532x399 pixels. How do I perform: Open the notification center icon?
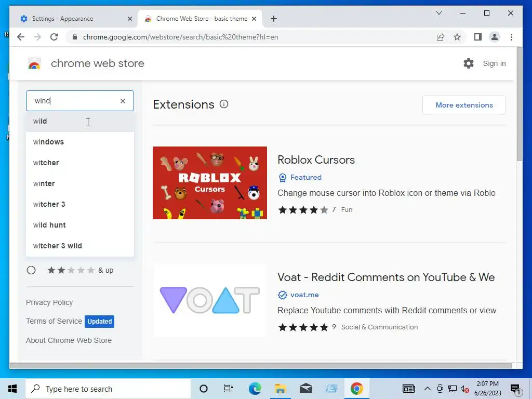[515, 389]
